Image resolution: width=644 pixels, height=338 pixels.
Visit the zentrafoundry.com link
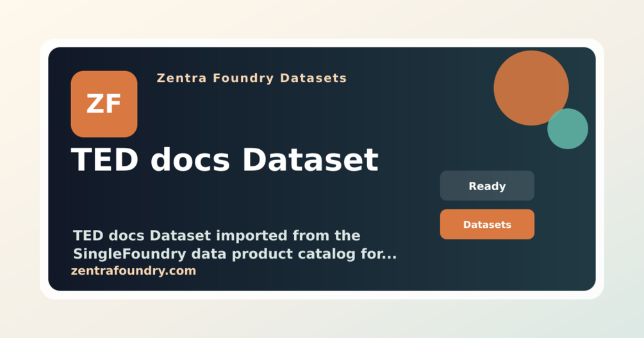tap(133, 271)
